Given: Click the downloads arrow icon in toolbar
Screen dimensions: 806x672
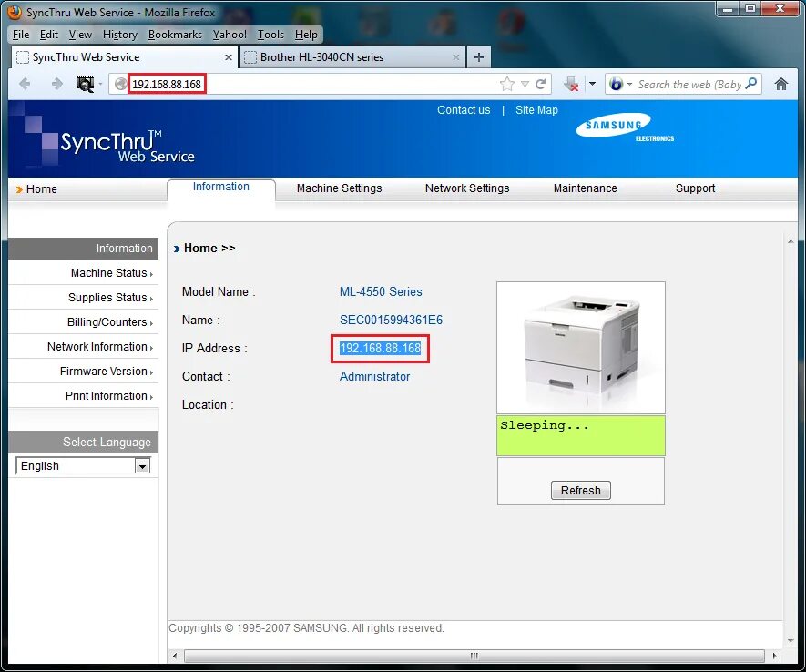Looking at the screenshot, I should [571, 84].
